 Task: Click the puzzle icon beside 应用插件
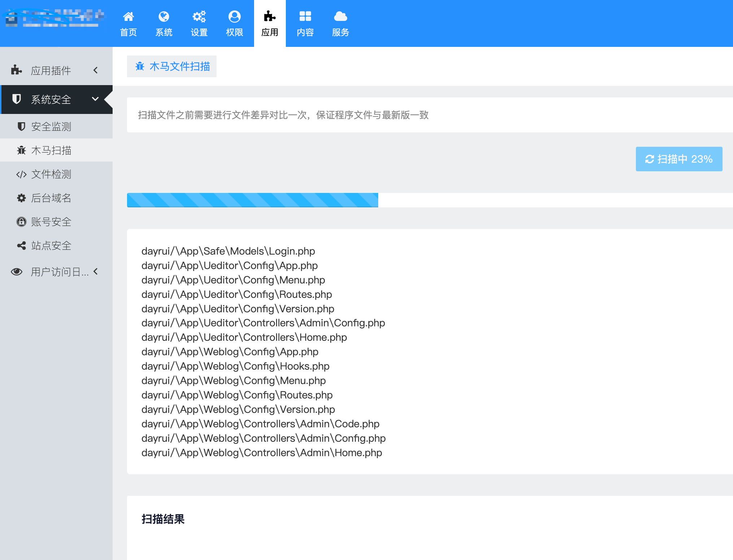(16, 70)
